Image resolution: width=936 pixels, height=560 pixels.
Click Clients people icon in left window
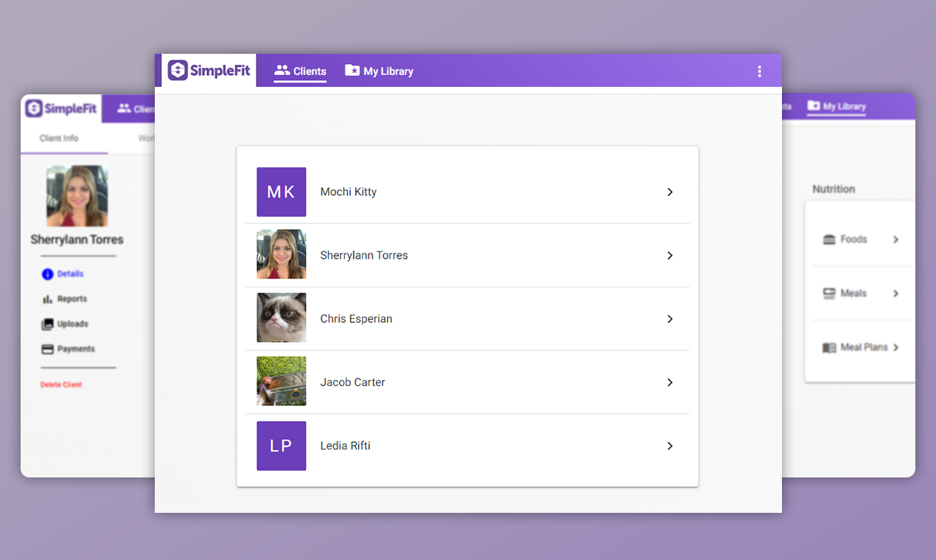[x=124, y=108]
